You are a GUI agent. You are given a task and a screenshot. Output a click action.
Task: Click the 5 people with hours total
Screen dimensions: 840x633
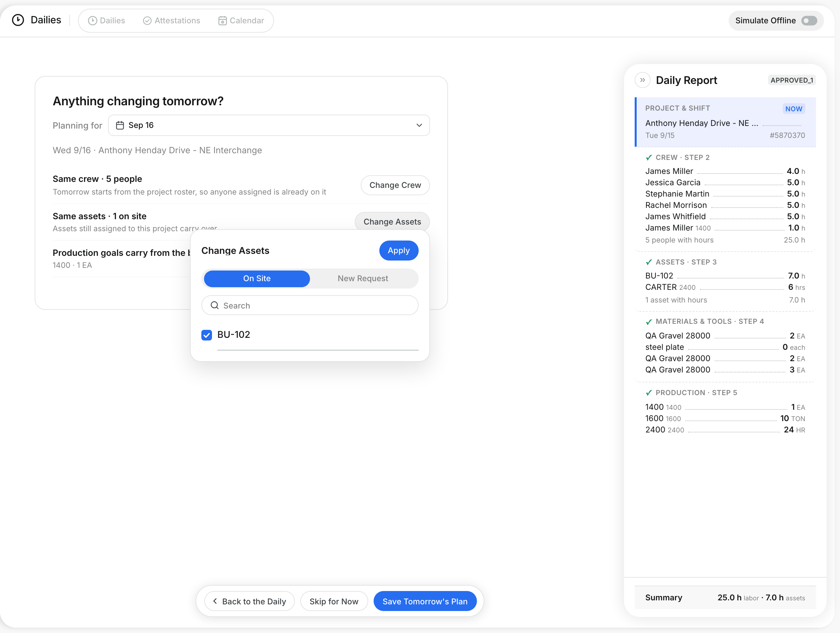coord(725,240)
